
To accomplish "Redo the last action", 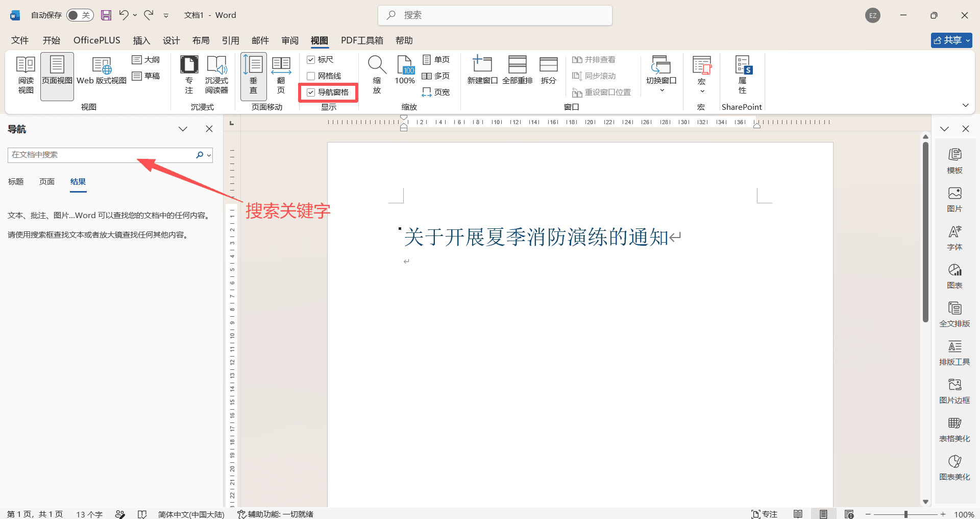I will (x=149, y=15).
